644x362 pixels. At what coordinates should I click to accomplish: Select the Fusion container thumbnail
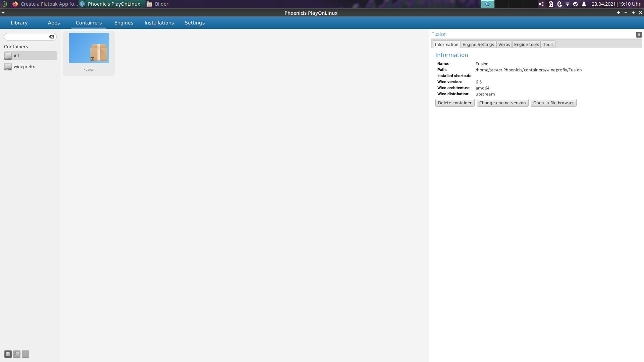click(x=89, y=48)
